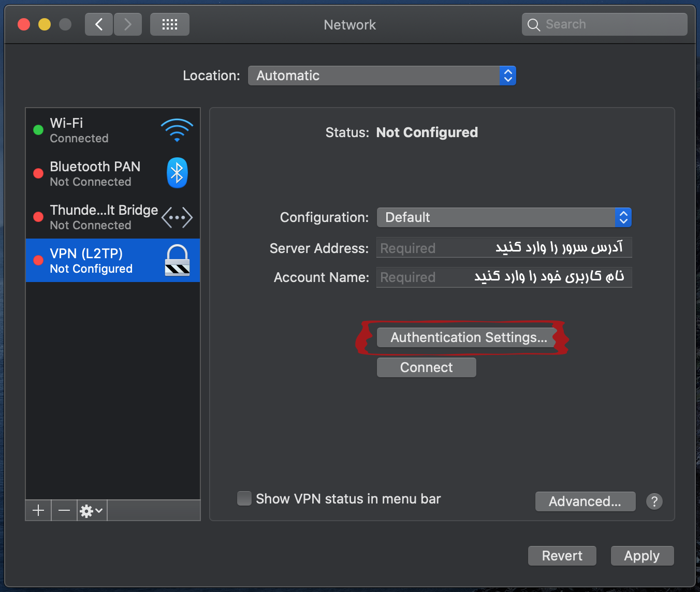This screenshot has width=700, height=592.
Task: Open the Location dropdown
Action: click(x=382, y=76)
